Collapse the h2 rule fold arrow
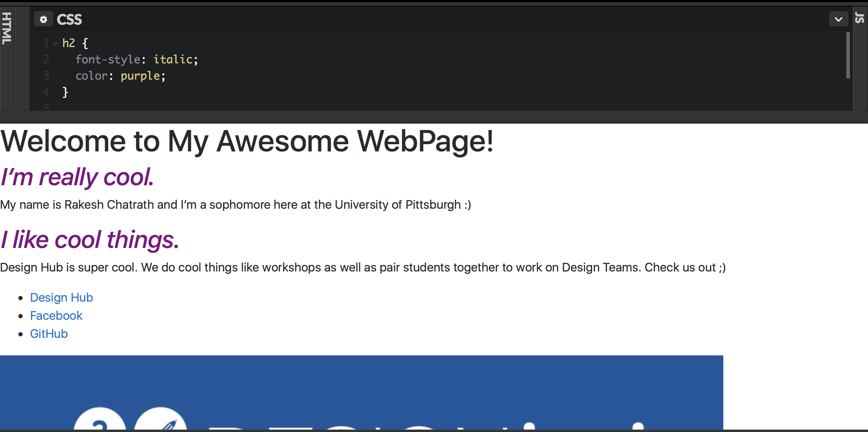This screenshot has width=868, height=432. tap(55, 43)
